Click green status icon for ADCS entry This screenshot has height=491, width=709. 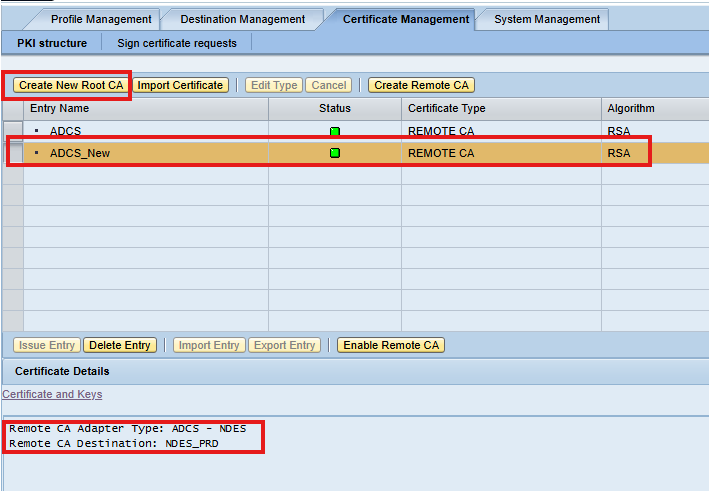pos(335,131)
